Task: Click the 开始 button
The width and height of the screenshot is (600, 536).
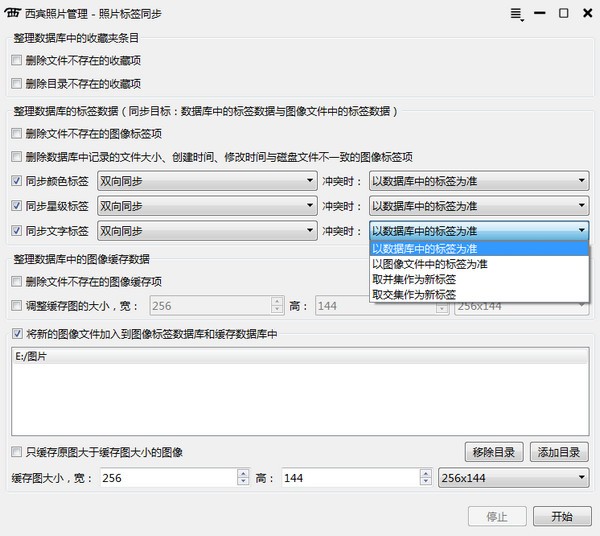Action: pyautogui.click(x=561, y=517)
